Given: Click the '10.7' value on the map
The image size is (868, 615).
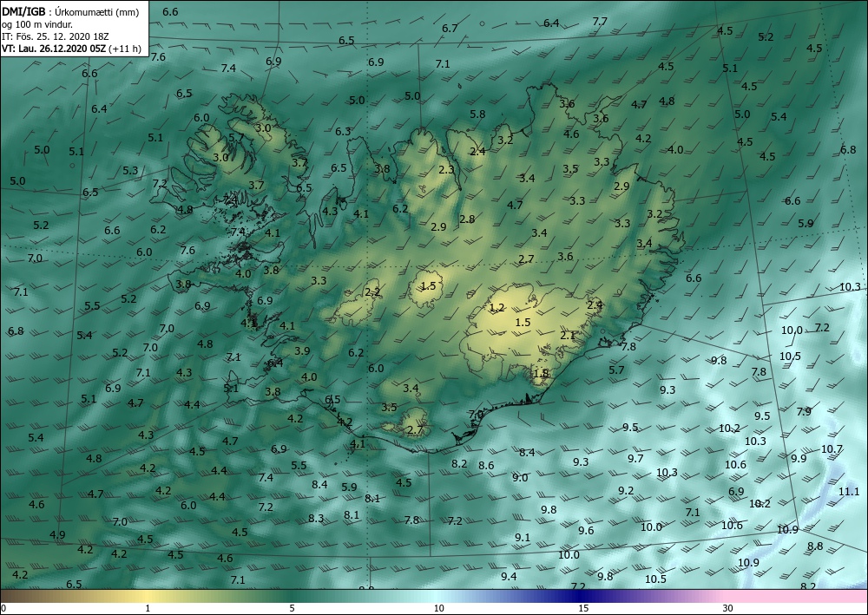Looking at the screenshot, I should pos(832,449).
